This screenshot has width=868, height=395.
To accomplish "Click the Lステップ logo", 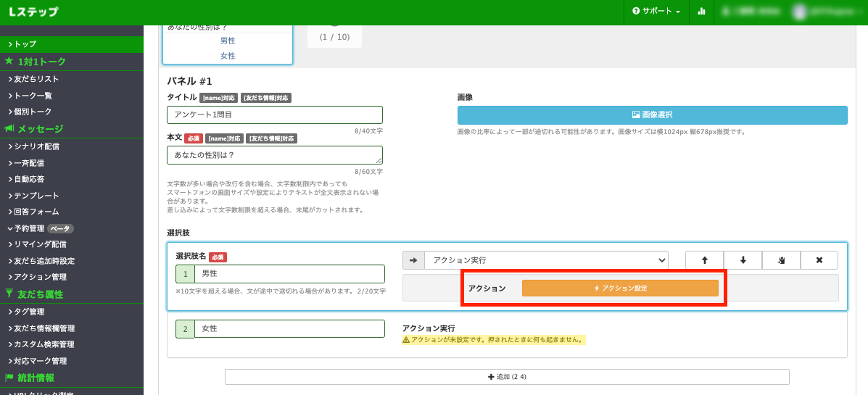I will pos(33,12).
